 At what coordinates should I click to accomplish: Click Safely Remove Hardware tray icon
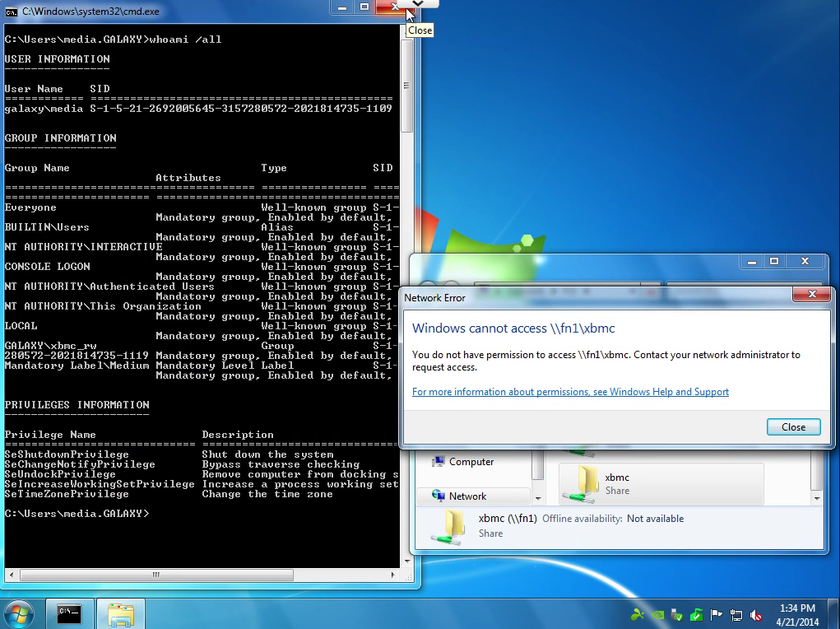click(676, 615)
